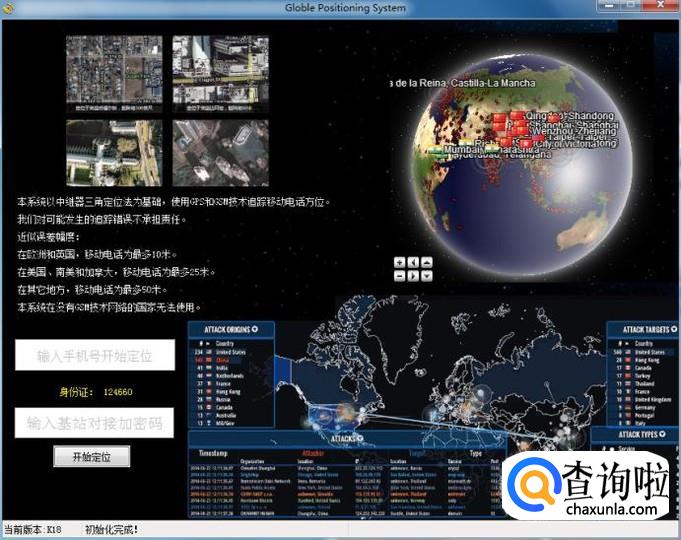The image size is (681, 540).
Task: Click the Type column header
Action: [x=476, y=453]
